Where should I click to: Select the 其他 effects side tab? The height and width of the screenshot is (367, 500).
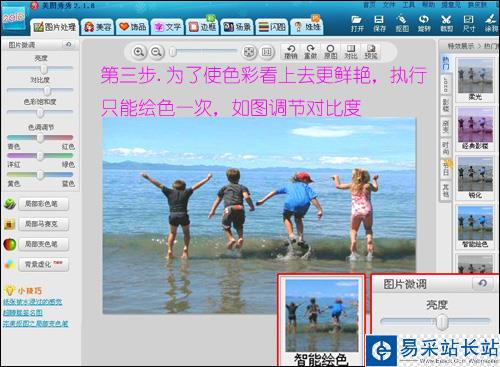click(x=446, y=190)
